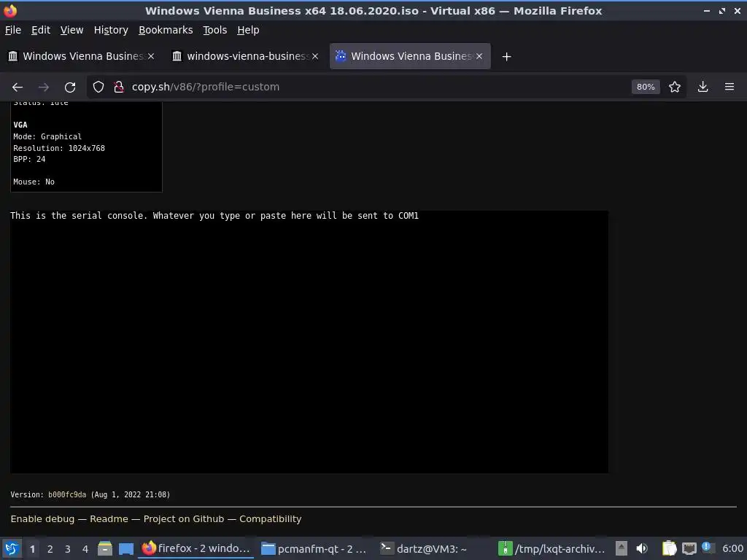Screen dimensions: 747x560
Task: Reset the 80% zoom level
Action: click(646, 87)
